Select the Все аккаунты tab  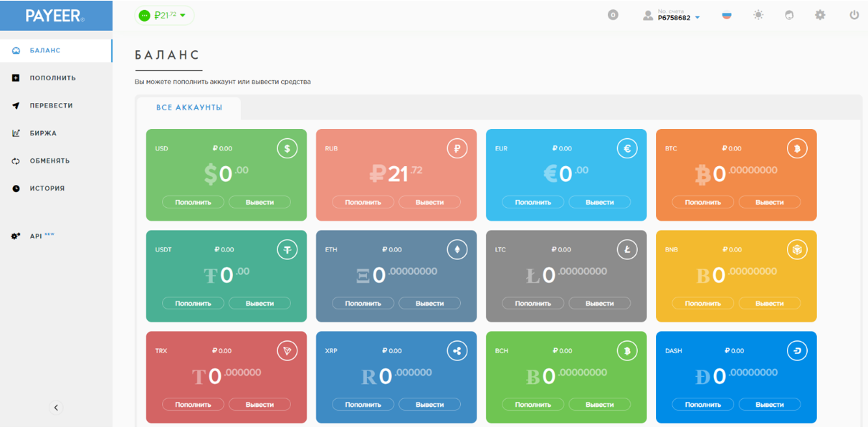(x=189, y=107)
